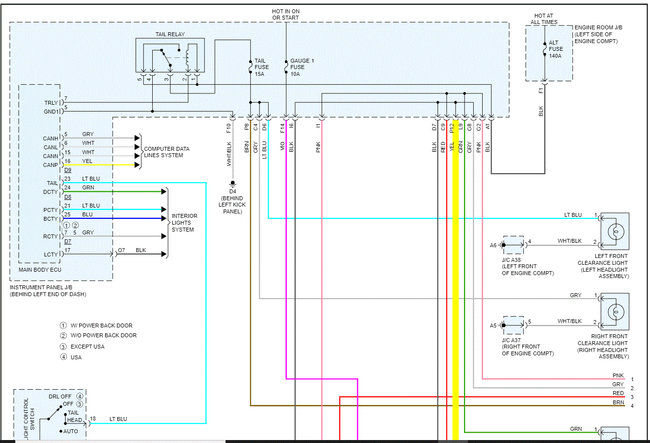Click the O7 connector label
The width and height of the screenshot is (650, 443).
point(121,250)
